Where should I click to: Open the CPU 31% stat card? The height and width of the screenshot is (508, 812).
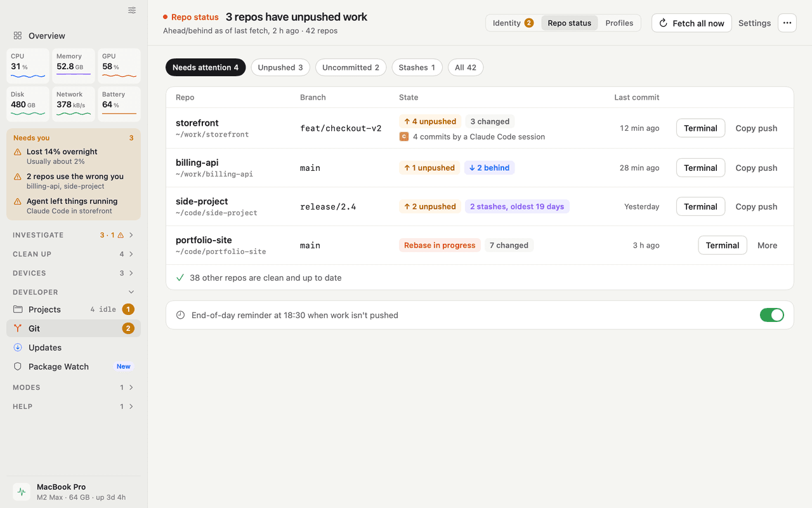coord(28,66)
